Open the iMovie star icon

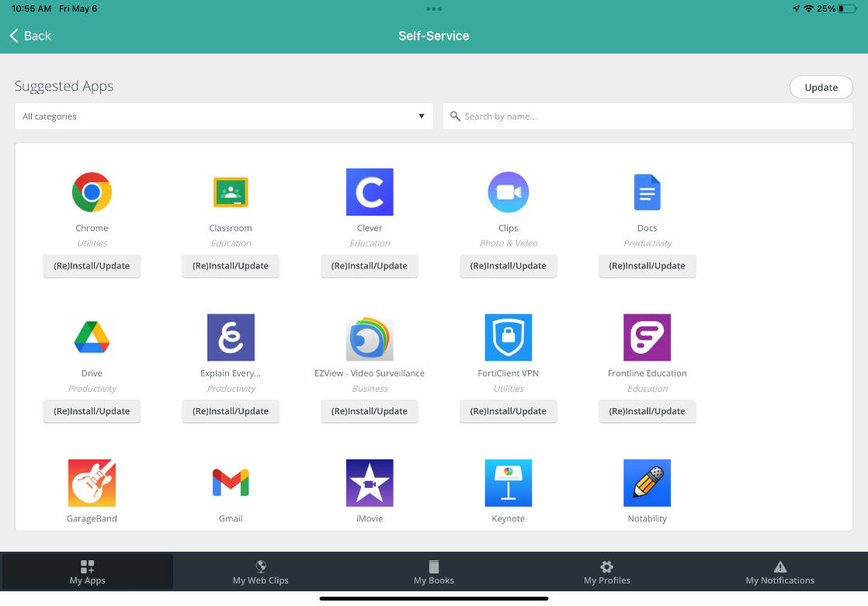pos(370,483)
